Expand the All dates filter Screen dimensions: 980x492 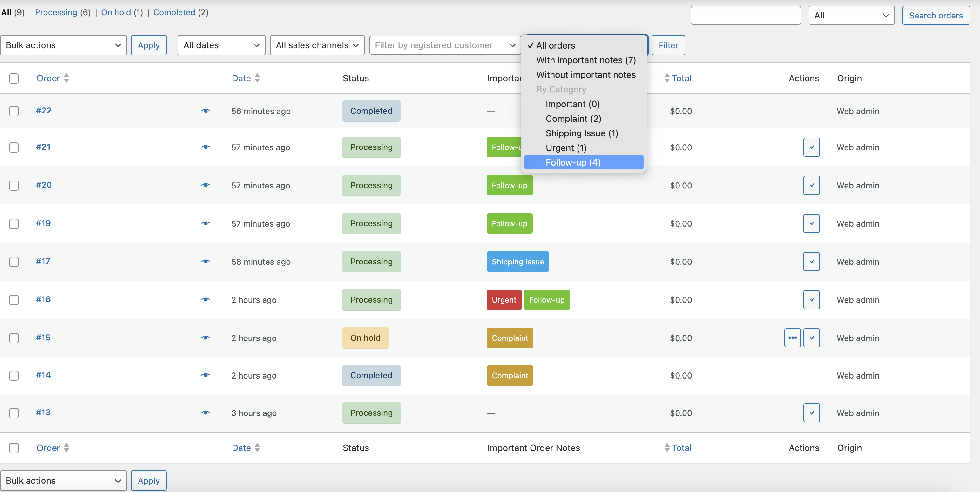point(221,45)
